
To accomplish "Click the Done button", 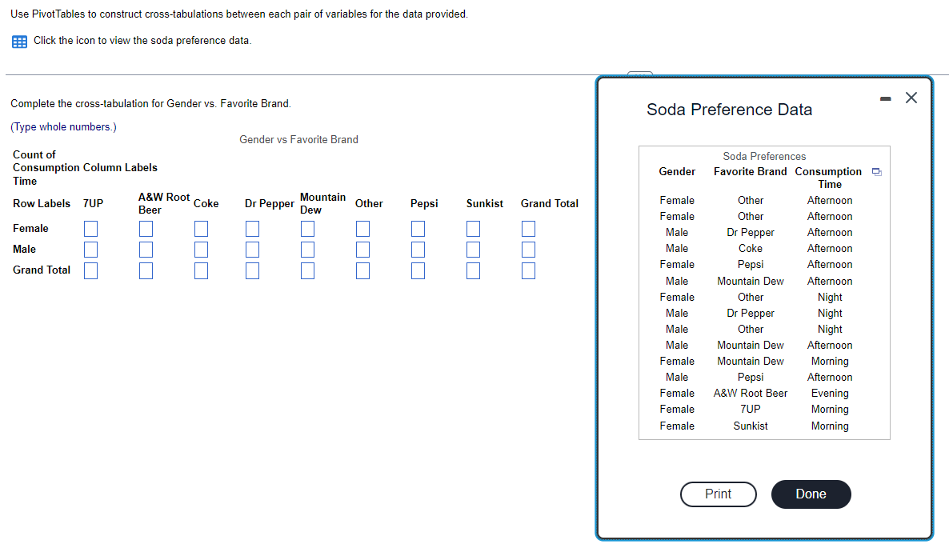I will pyautogui.click(x=811, y=494).
